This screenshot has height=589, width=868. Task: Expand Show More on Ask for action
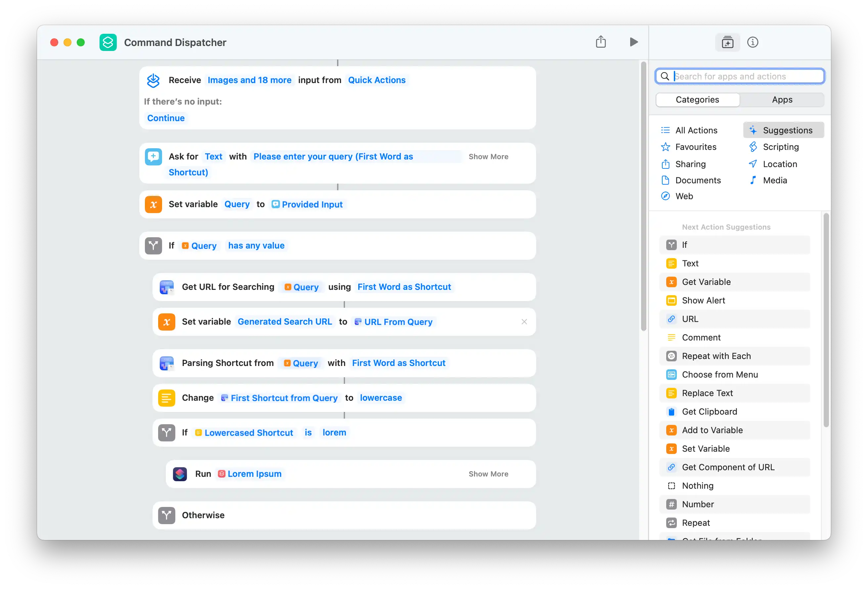[488, 157]
